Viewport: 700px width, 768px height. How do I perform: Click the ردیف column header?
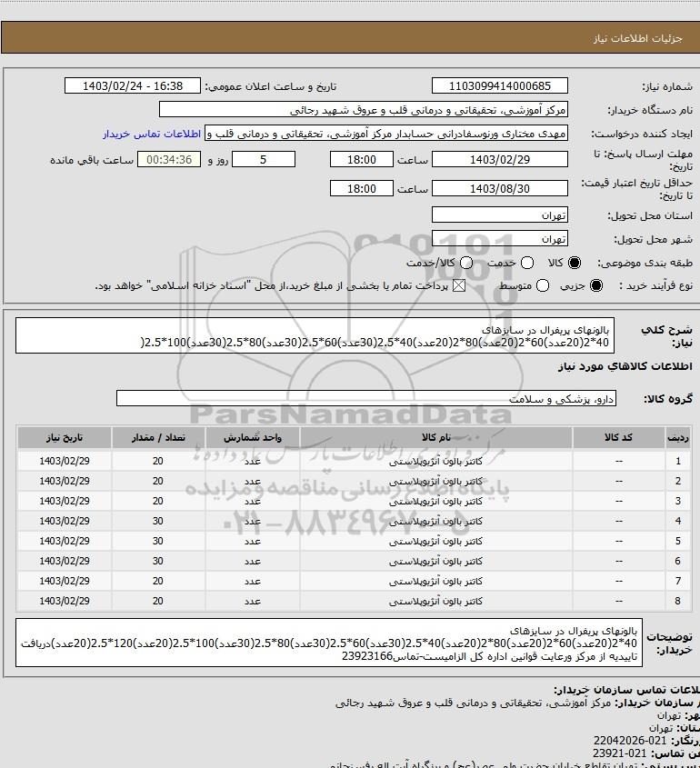click(678, 437)
